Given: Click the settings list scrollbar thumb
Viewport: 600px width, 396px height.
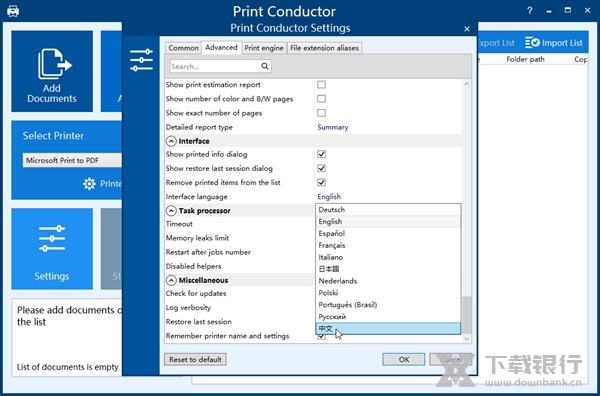Looking at the screenshot, I should (x=466, y=315).
